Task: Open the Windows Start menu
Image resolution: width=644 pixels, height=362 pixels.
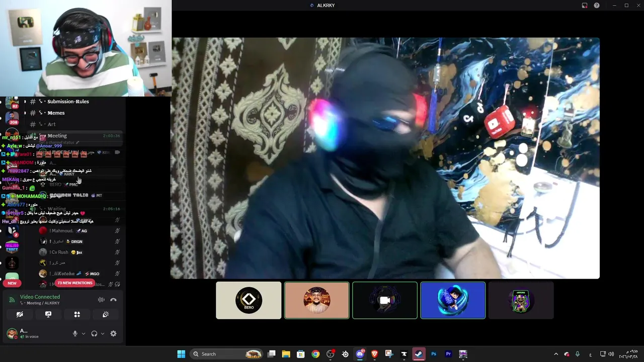Action: point(181,354)
